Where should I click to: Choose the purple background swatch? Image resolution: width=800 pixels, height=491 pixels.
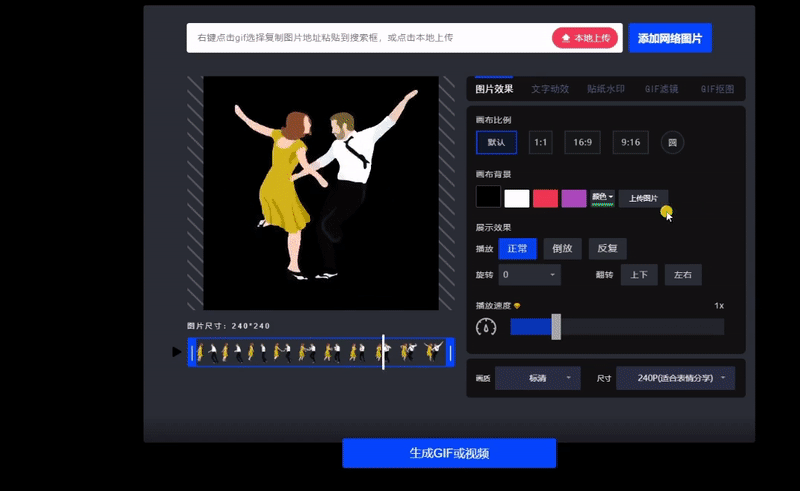(x=574, y=198)
